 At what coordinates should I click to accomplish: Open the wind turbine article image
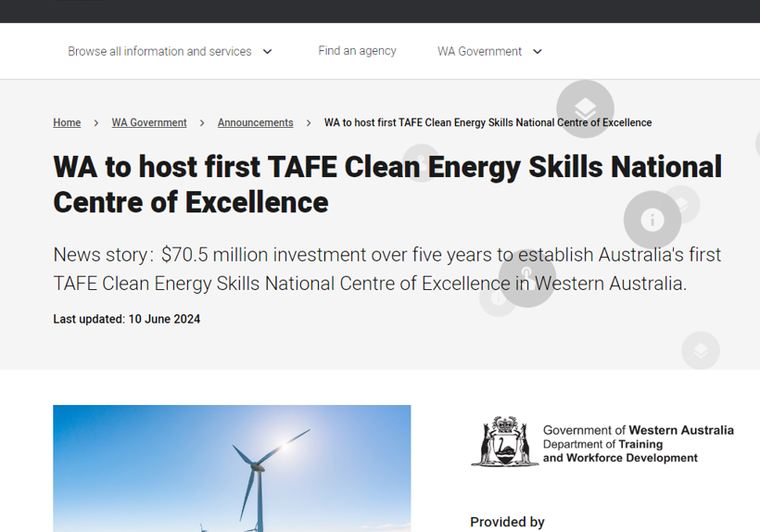click(x=232, y=469)
